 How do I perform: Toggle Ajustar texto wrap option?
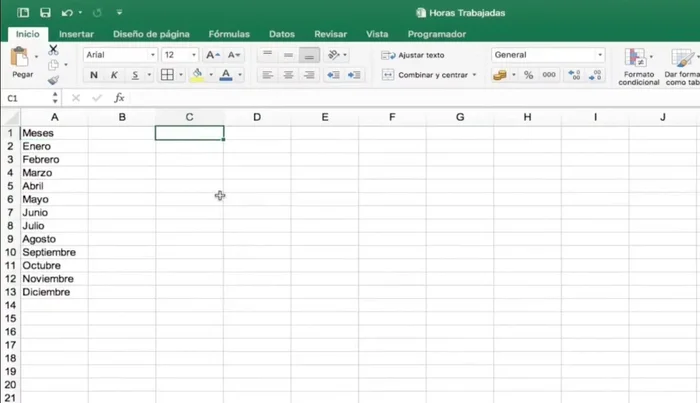click(x=414, y=55)
